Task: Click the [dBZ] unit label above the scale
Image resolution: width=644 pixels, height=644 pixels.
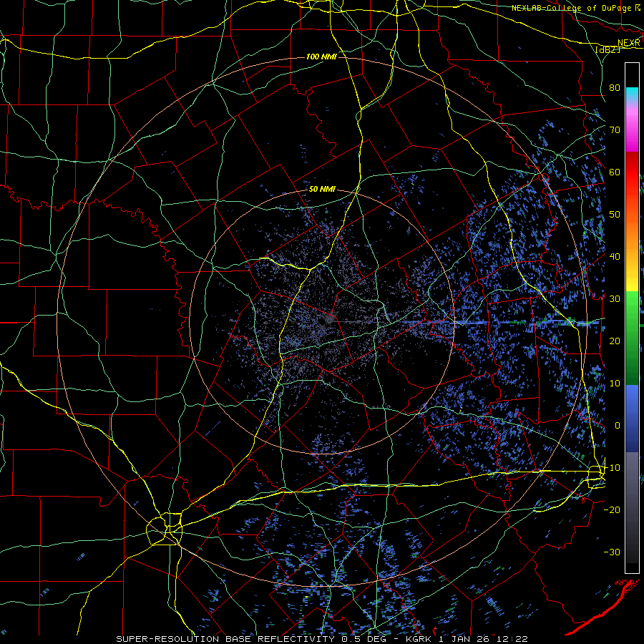Action: (x=608, y=49)
